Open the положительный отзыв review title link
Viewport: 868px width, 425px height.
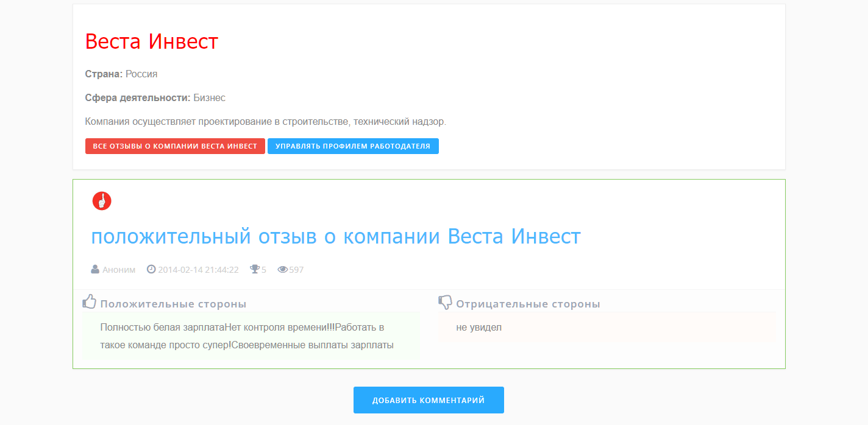[x=336, y=236]
